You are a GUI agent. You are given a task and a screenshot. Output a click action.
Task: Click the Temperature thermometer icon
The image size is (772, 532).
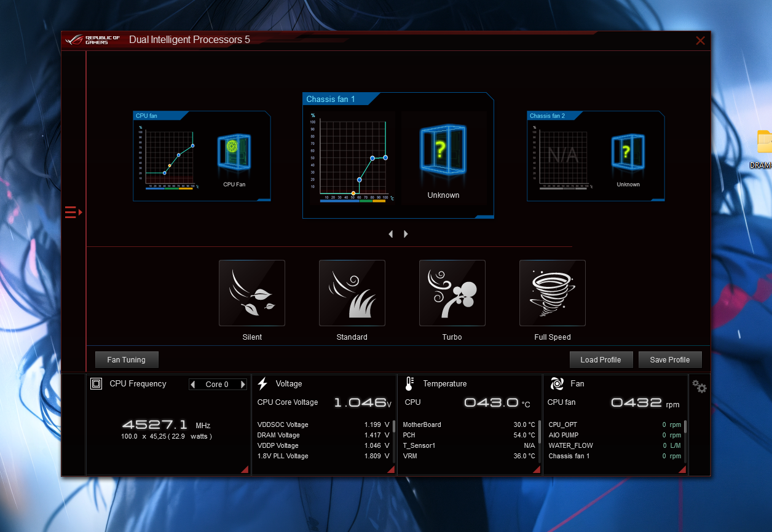pyautogui.click(x=410, y=384)
